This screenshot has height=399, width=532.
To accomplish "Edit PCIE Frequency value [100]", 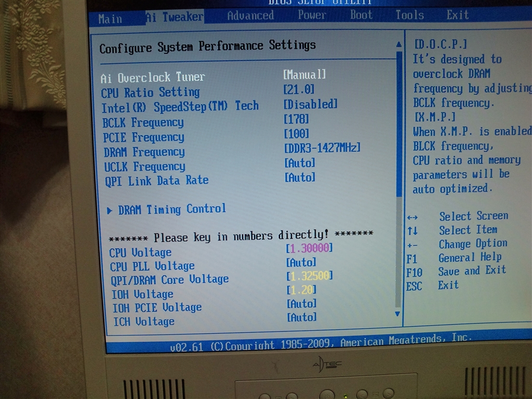I will coord(296,134).
